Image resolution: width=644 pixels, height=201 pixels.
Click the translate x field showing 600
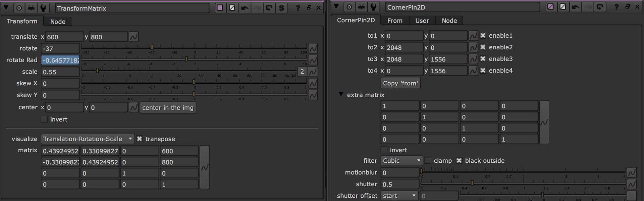point(64,37)
